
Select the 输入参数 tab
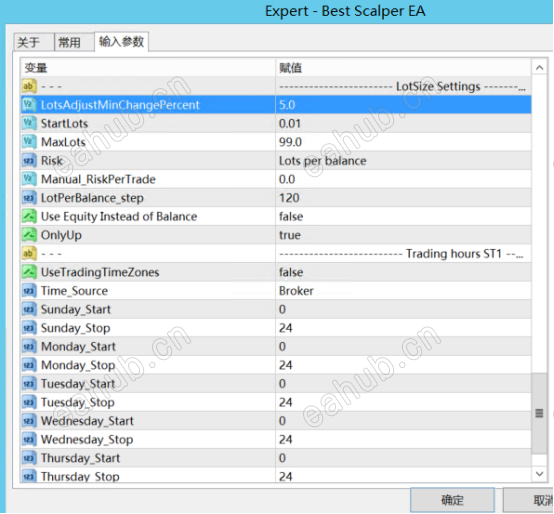121,42
